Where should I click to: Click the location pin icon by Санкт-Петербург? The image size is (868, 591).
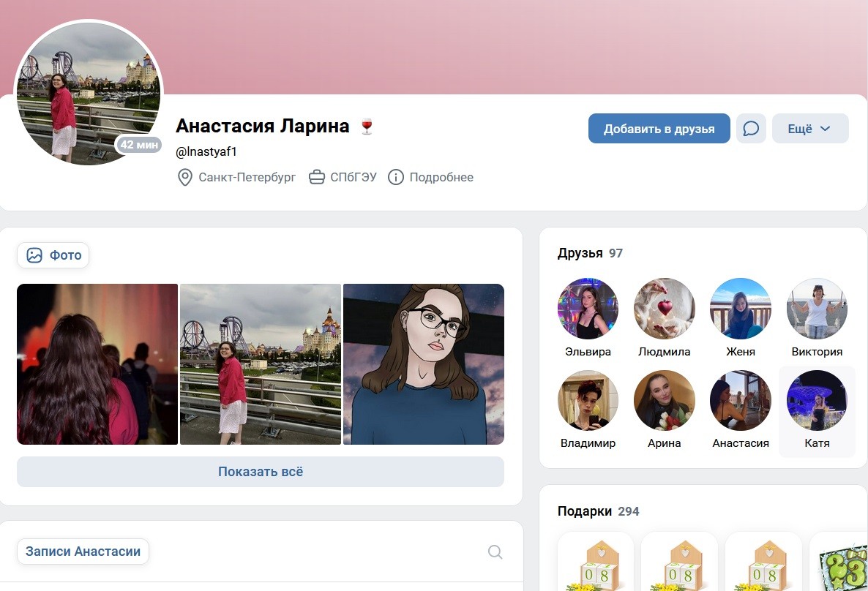tap(184, 177)
